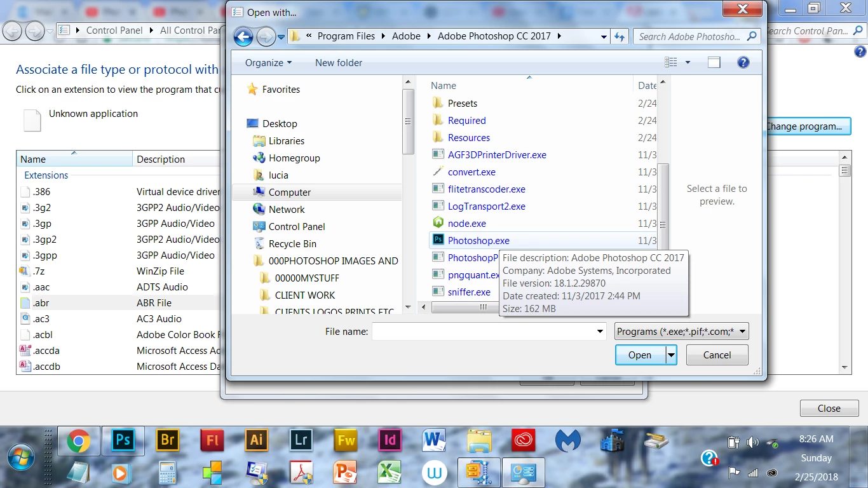The width and height of the screenshot is (868, 488).
Task: Change view using the views icon
Action: point(671,62)
